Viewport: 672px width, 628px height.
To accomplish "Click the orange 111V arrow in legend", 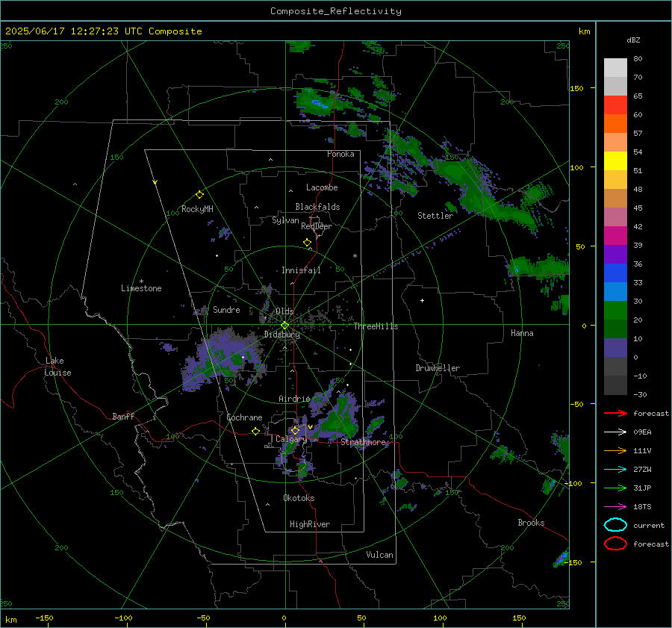I will pyautogui.click(x=615, y=450).
